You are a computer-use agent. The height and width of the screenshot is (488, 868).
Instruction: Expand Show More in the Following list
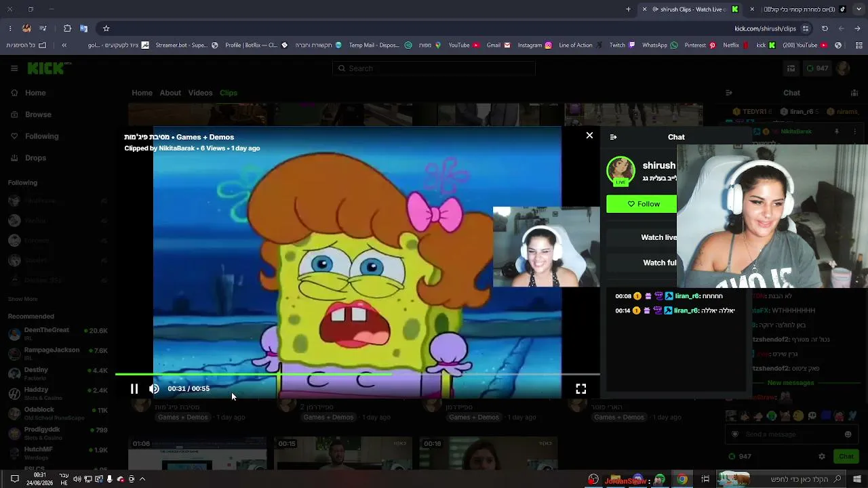[22, 299]
